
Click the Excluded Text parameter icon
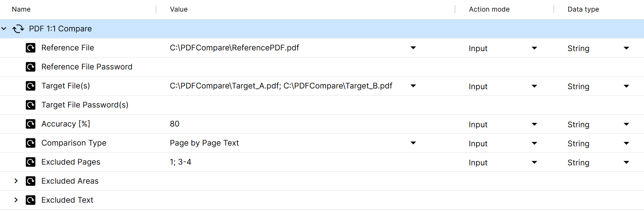point(31,200)
